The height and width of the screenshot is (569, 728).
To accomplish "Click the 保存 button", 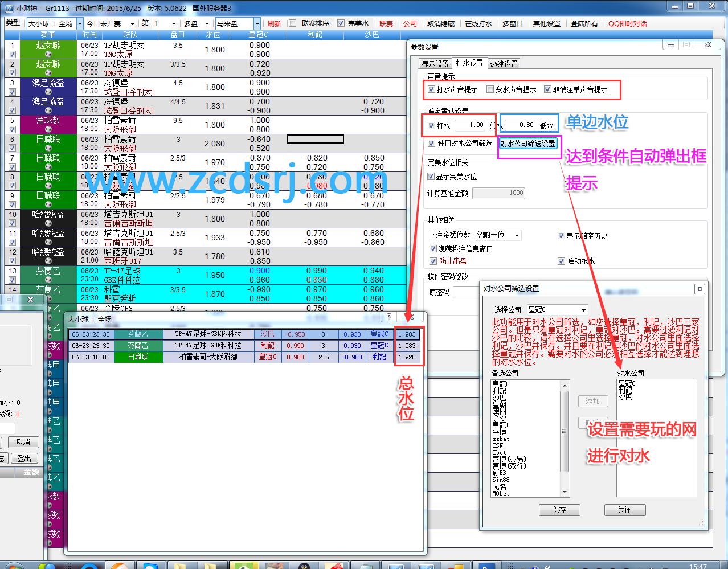I will (x=559, y=510).
